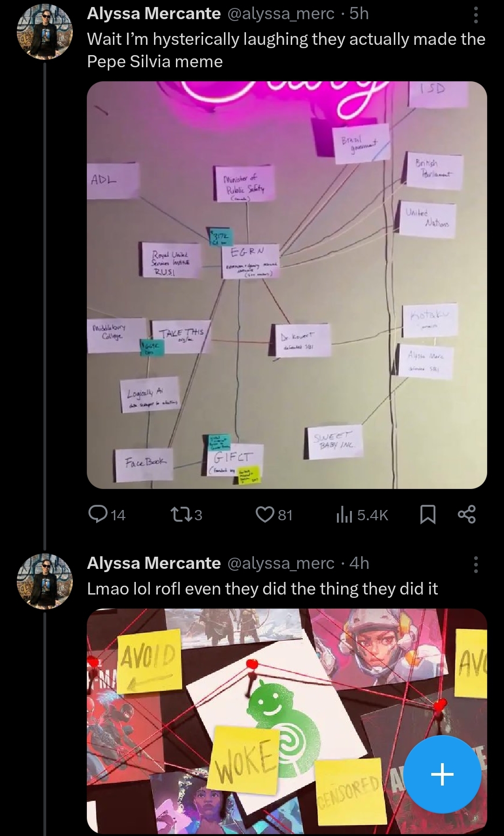Bookmark the Pepe Silvia meme tweet
Screen dimensions: 504x836
428,515
